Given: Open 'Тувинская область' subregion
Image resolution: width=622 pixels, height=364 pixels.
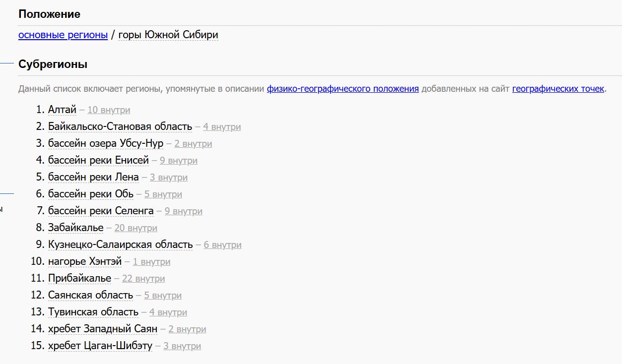Looking at the screenshot, I should coord(93,312).
